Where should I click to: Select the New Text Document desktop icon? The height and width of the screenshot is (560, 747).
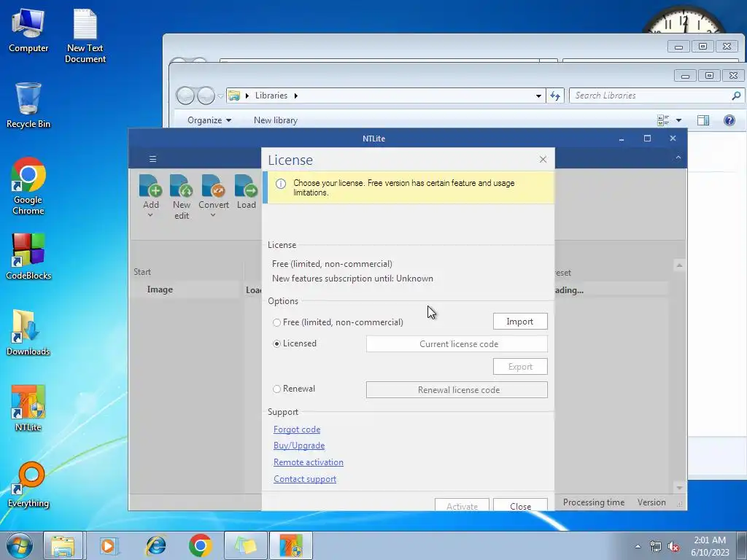[85, 36]
